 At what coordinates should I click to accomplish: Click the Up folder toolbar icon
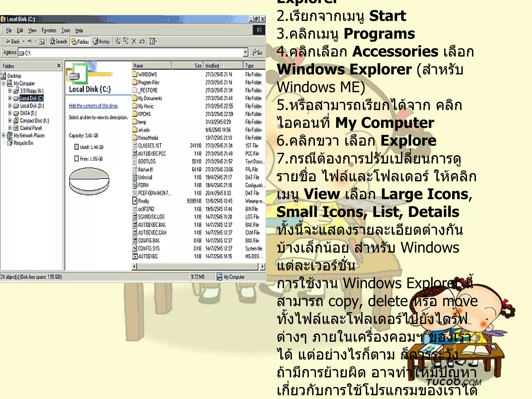42,42
